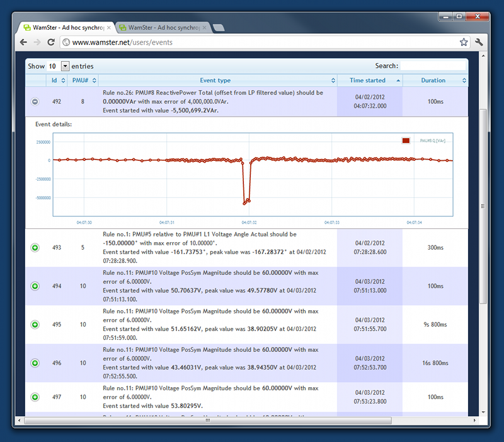Click green plus icon for event 495
Image resolution: width=504 pixels, height=442 pixels.
tap(35, 325)
